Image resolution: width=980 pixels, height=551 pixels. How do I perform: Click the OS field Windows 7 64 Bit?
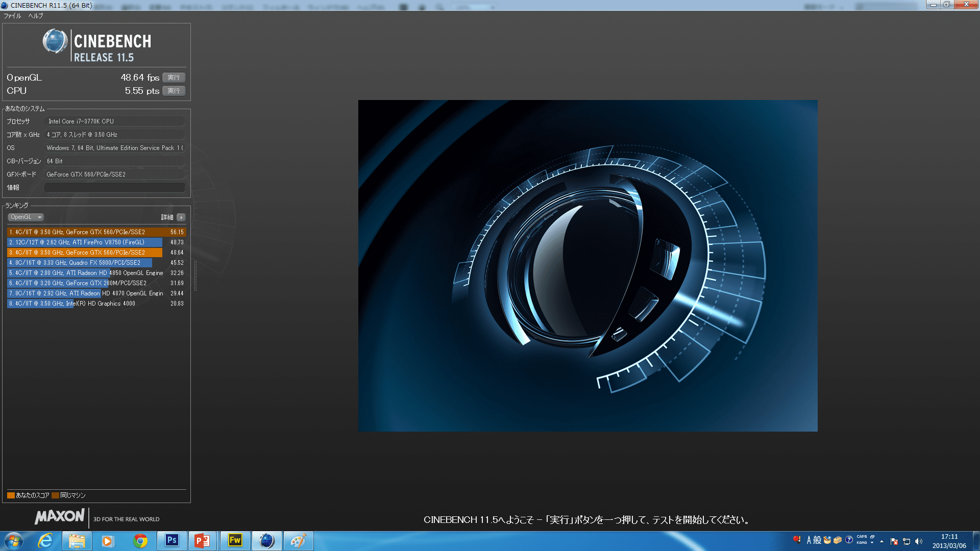click(x=114, y=148)
